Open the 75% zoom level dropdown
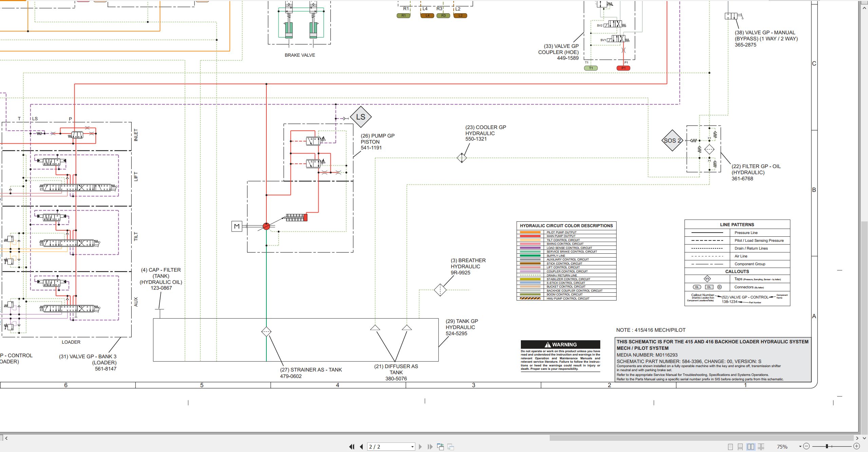 pyautogui.click(x=800, y=447)
